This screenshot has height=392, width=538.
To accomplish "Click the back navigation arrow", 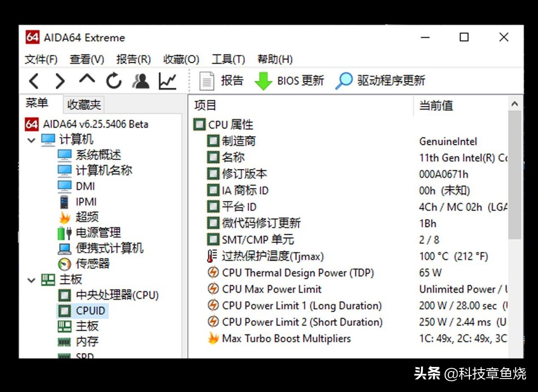I will (34, 81).
